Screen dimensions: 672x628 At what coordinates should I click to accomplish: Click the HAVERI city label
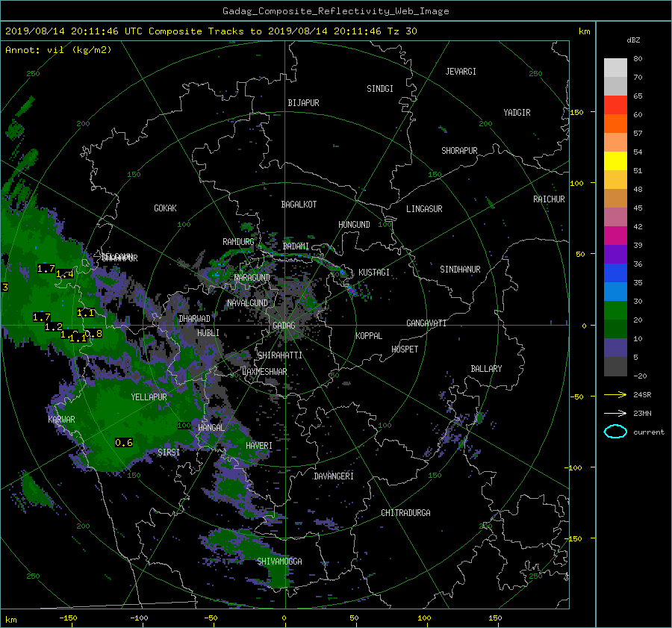pyautogui.click(x=259, y=446)
